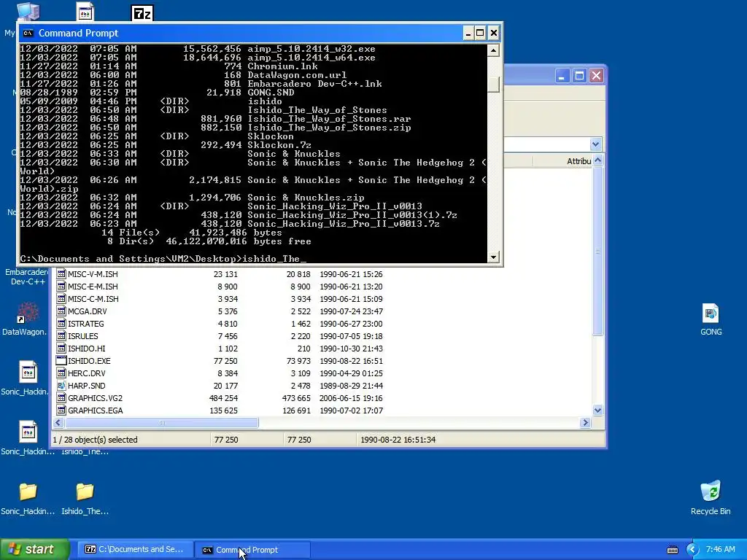Click HARP.SND packed size 2 478
747x560 pixels.
298,386
